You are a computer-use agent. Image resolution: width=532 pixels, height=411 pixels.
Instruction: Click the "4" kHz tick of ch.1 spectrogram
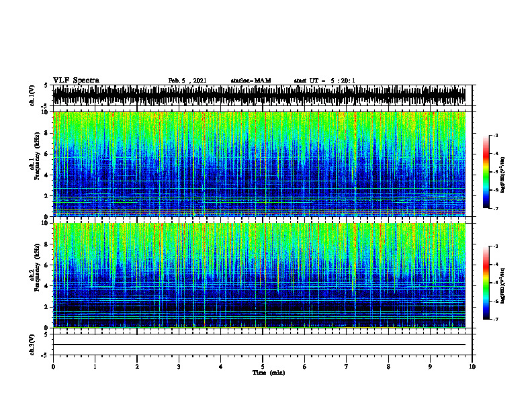(x=47, y=175)
